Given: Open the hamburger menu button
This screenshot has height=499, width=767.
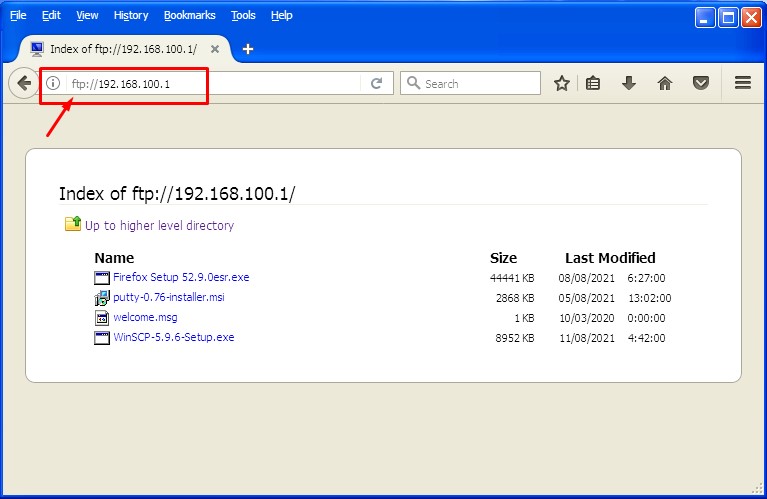Looking at the screenshot, I should click(x=742, y=83).
